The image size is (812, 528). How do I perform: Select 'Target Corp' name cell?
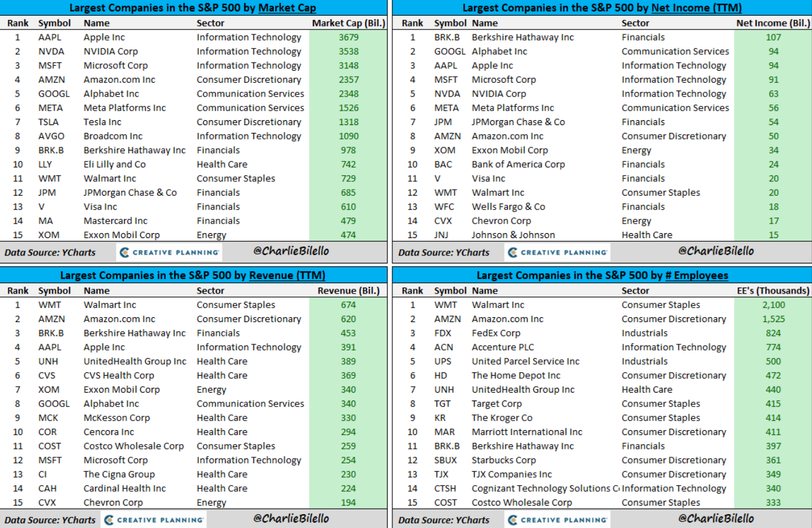496,404
